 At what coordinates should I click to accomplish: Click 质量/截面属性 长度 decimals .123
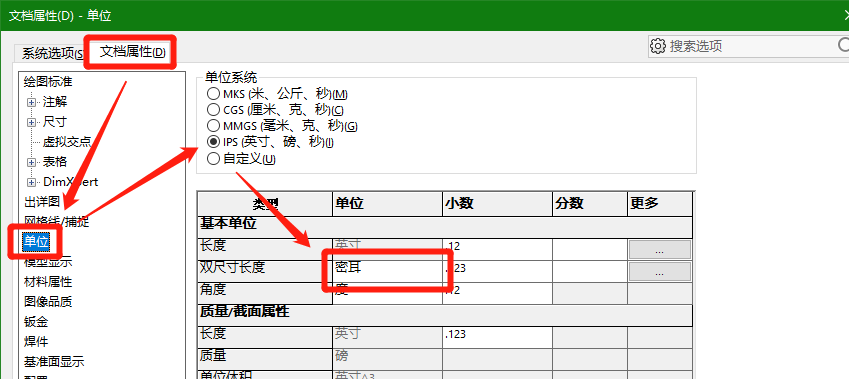point(497,337)
